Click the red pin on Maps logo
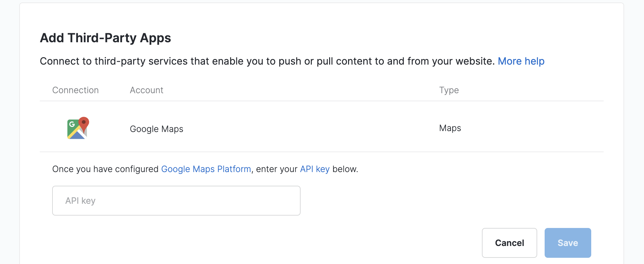Viewport: 644px width, 264px height. [x=84, y=124]
